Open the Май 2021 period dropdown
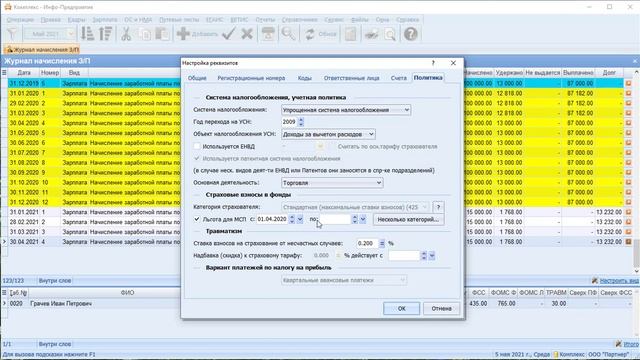 [x=71, y=34]
